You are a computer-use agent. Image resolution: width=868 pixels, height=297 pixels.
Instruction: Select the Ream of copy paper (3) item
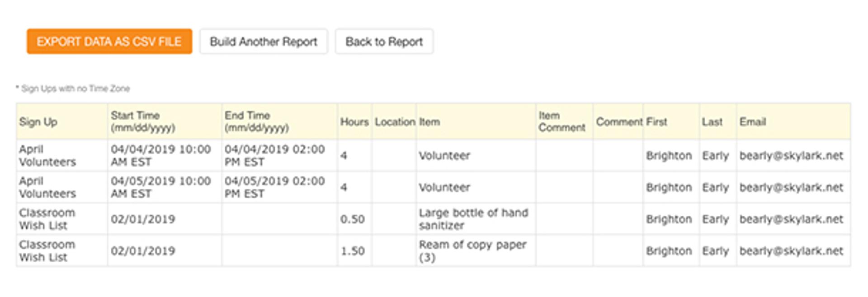pyautogui.click(x=476, y=251)
